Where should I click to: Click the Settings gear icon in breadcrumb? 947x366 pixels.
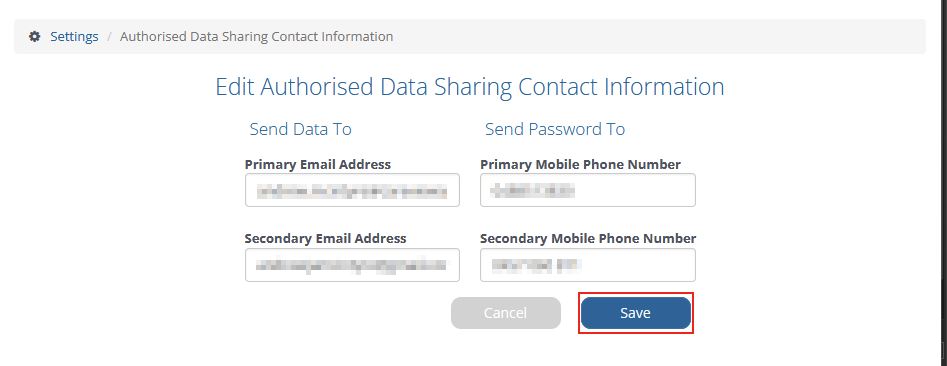[x=35, y=36]
